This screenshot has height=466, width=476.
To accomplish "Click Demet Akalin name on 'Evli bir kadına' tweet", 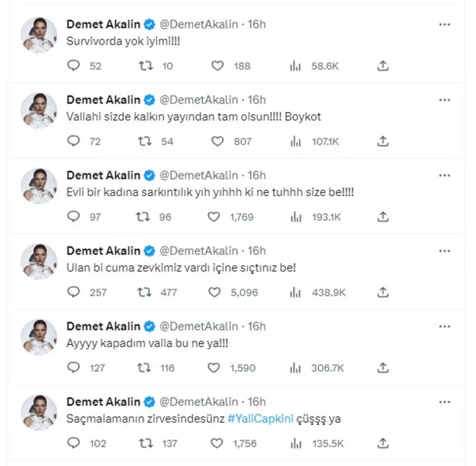I will 103,175.
